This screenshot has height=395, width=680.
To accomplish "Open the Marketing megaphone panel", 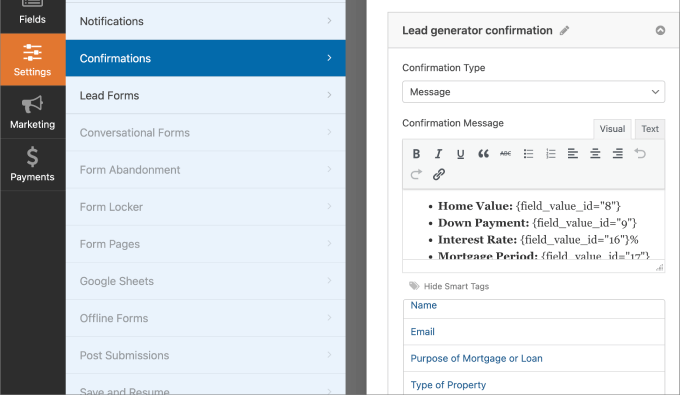I will (x=33, y=112).
